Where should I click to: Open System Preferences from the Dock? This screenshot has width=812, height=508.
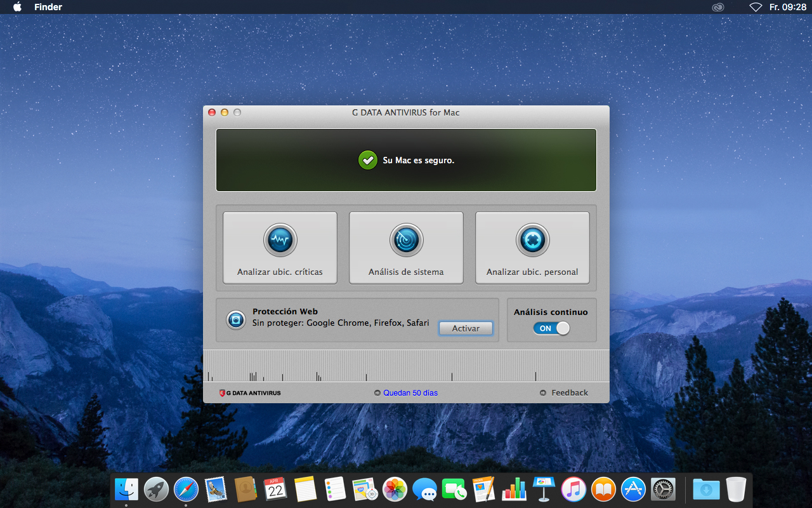coord(663,489)
